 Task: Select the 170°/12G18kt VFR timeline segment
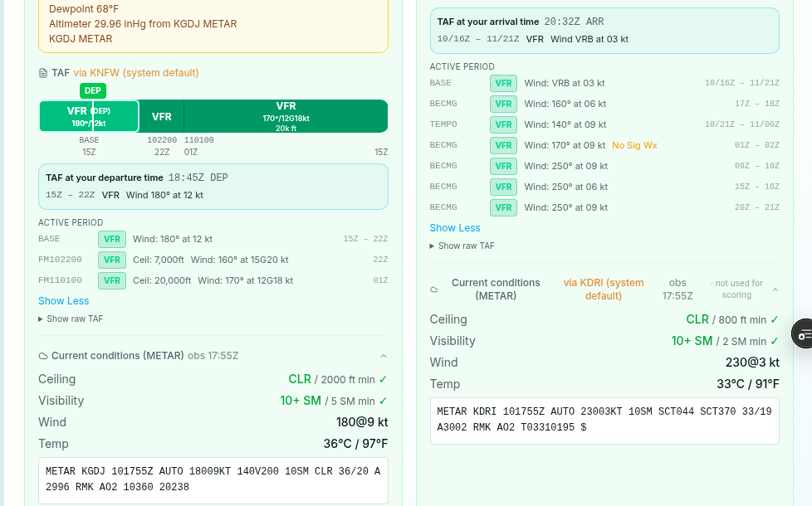[286, 116]
